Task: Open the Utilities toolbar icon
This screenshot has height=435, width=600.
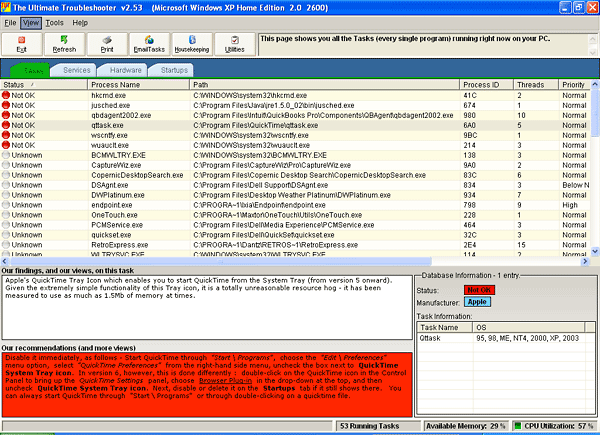Action: pyautogui.click(x=235, y=44)
